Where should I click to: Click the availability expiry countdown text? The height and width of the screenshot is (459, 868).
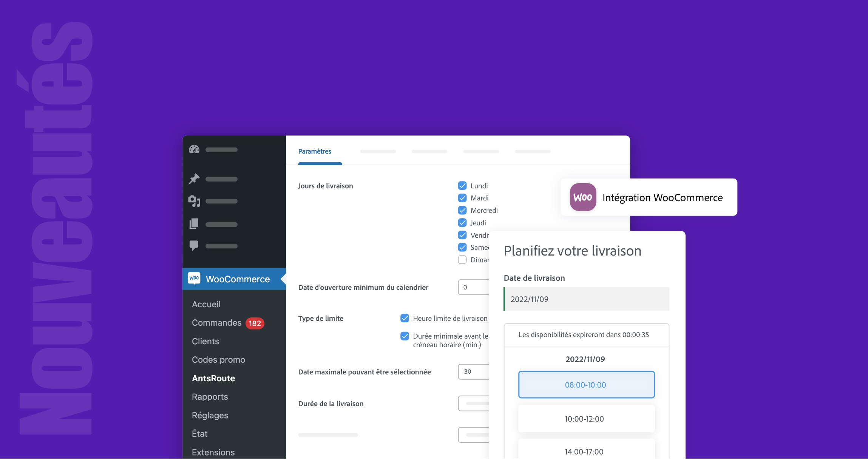coord(584,334)
